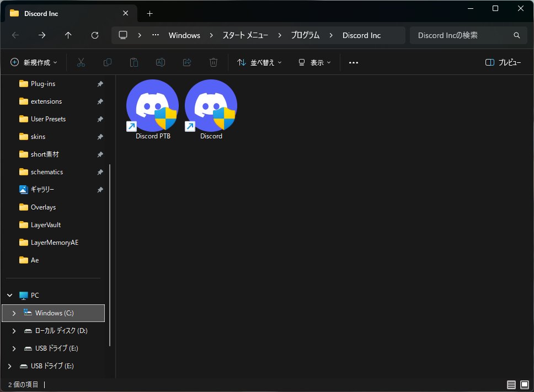This screenshot has height=392, width=534.
Task: Expand the outer USB ドライブ (E:) node
Action: tap(10, 366)
